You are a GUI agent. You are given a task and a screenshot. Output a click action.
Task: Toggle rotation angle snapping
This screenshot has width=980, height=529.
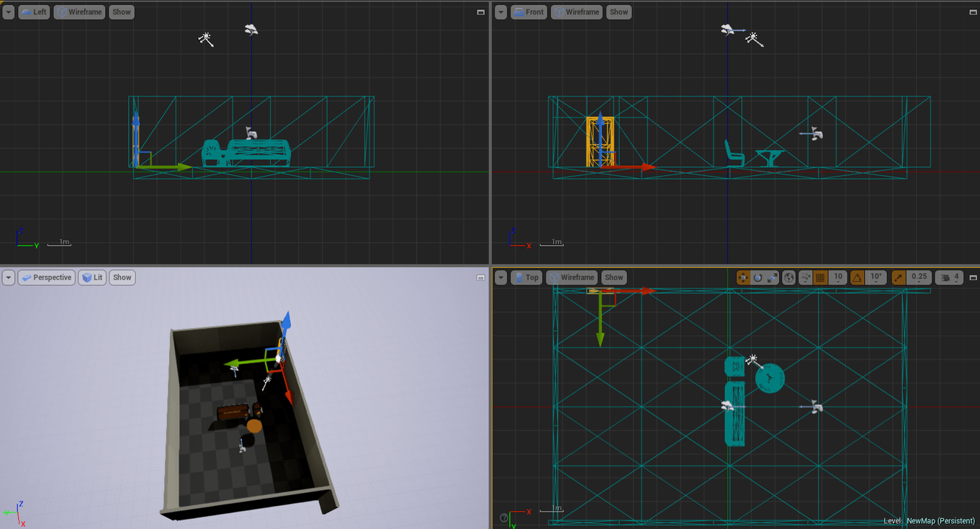click(858, 277)
